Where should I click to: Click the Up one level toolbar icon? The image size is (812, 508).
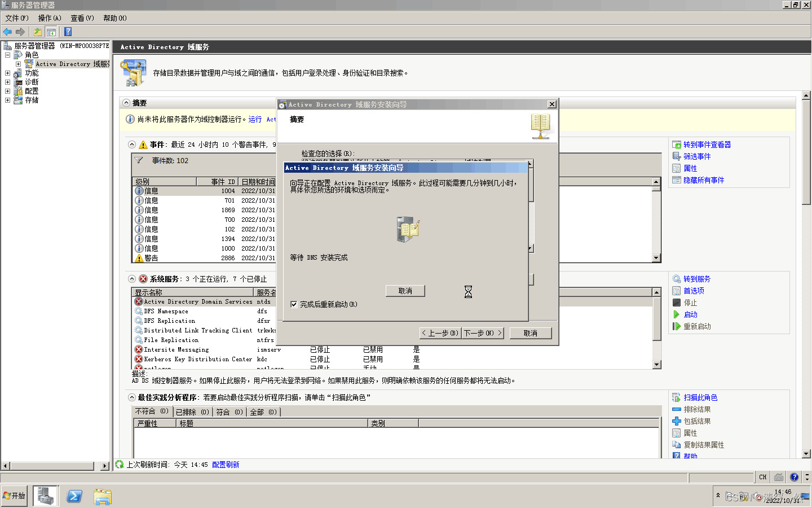(x=38, y=32)
